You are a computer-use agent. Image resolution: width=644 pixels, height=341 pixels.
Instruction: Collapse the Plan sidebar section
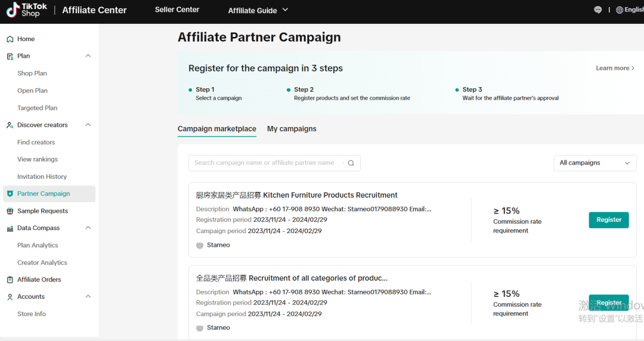(88, 56)
